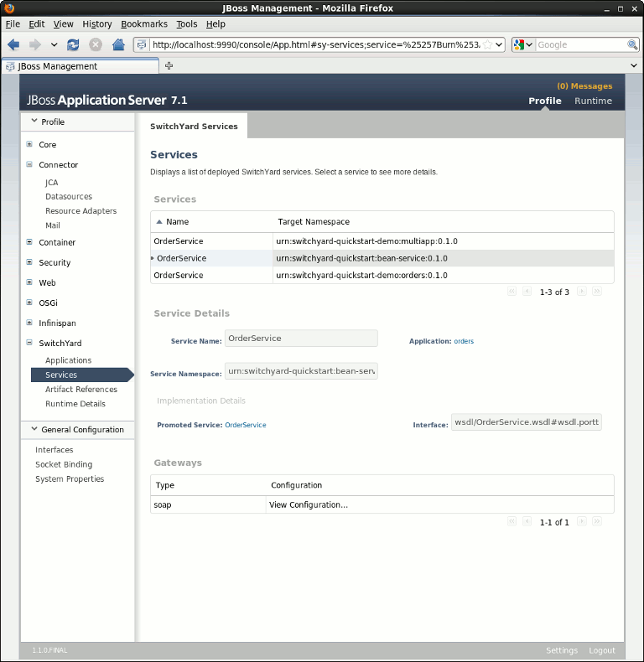Switch to the Profile section in header

tap(545, 101)
